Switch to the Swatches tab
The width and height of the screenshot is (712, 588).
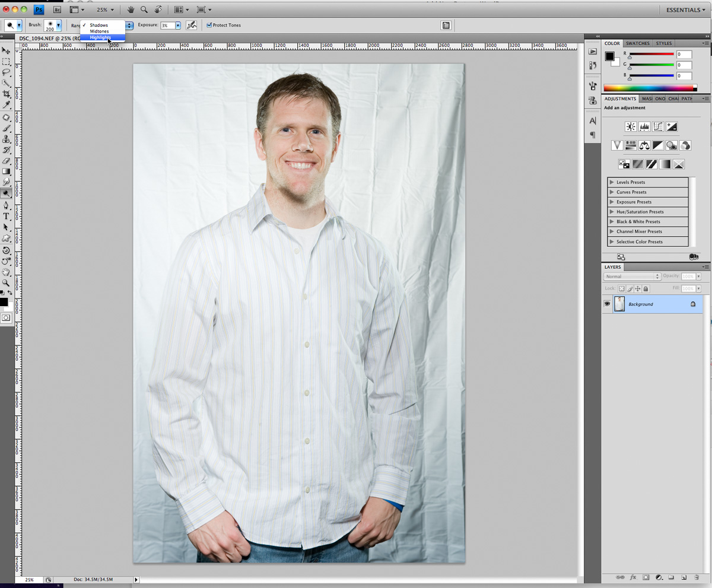pos(637,43)
